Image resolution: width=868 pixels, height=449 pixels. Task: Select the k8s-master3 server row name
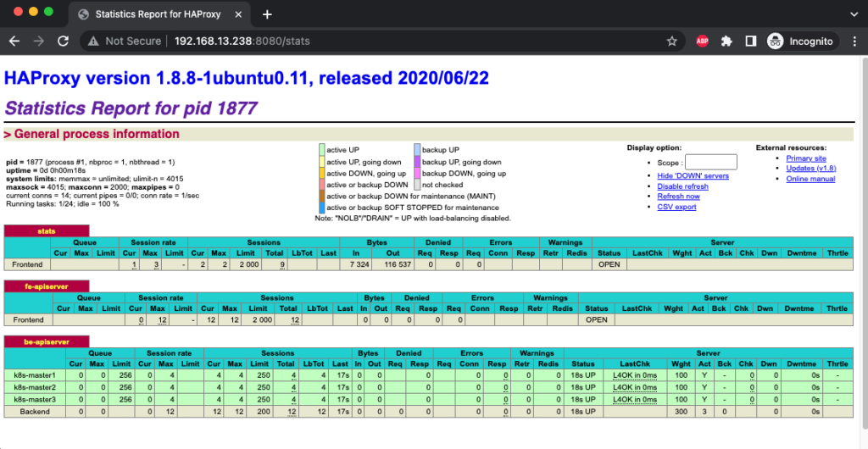click(35, 399)
